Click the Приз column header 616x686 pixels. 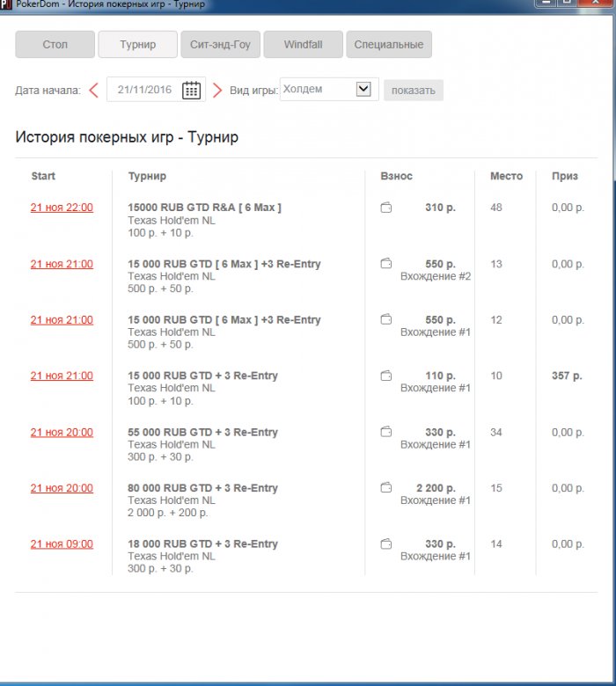pos(565,176)
